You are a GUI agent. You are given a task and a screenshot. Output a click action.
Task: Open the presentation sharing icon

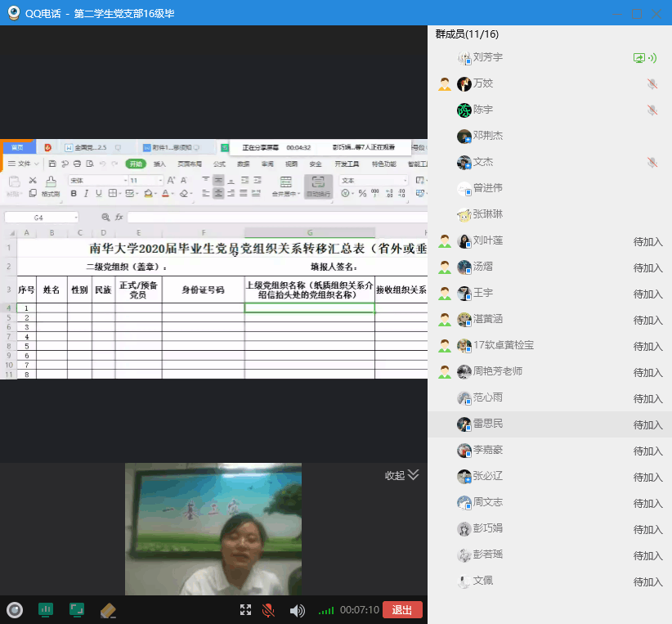(46, 610)
